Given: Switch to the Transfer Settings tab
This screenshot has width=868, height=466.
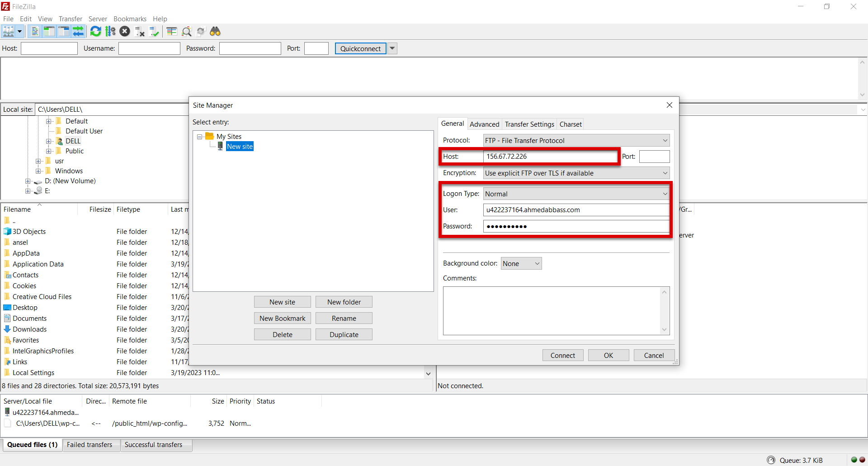Looking at the screenshot, I should click(x=529, y=124).
